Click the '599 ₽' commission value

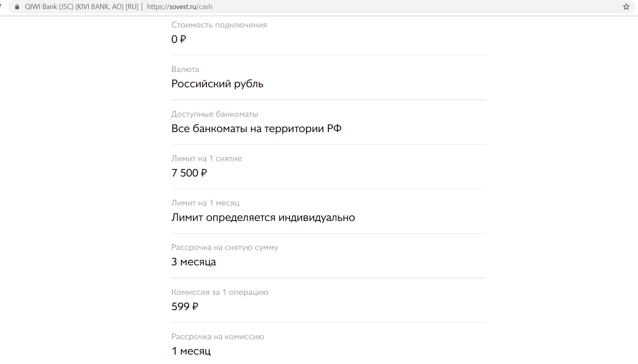(185, 307)
